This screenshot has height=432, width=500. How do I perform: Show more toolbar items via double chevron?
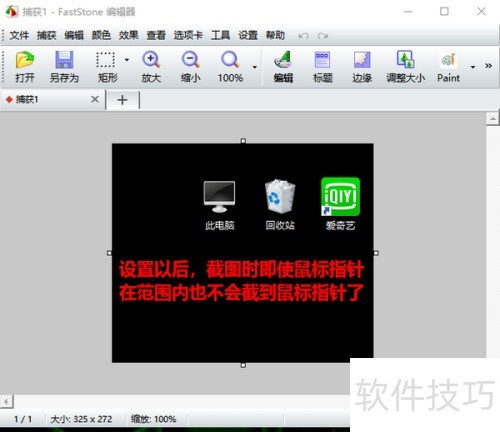pos(488,66)
